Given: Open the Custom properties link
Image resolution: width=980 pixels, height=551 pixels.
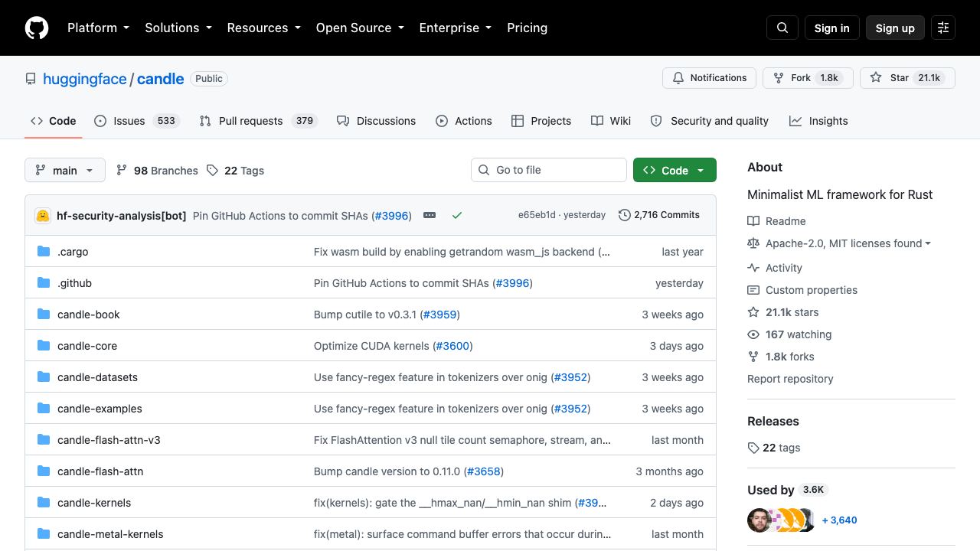Looking at the screenshot, I should tap(812, 290).
